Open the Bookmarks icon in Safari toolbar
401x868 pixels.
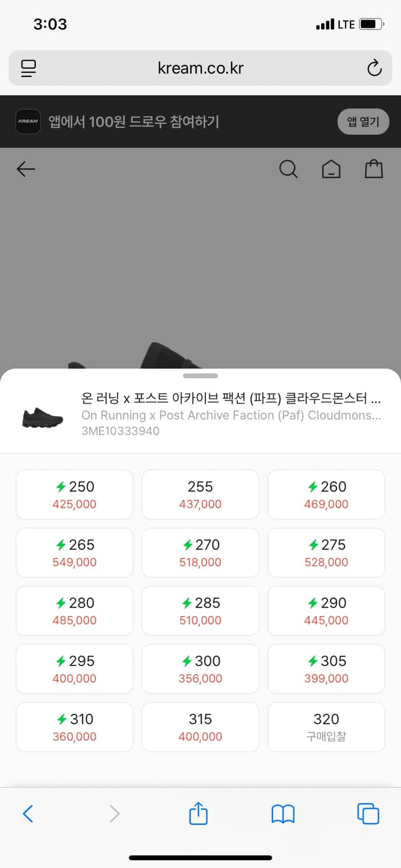tap(283, 813)
